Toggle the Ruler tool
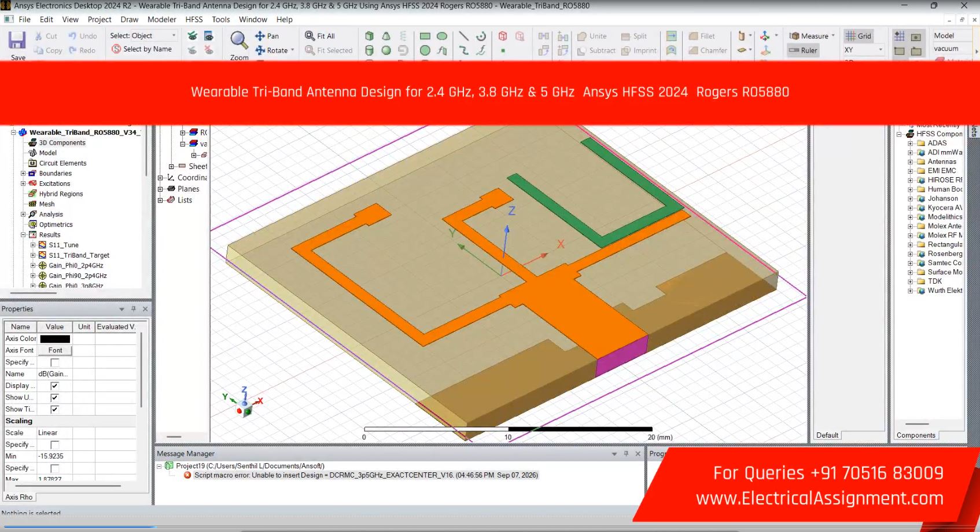The height and width of the screenshot is (532, 980). (x=803, y=50)
